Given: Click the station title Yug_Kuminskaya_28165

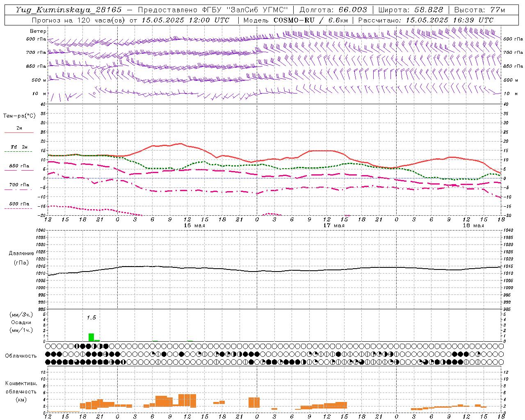Looking at the screenshot, I should tap(68, 10).
